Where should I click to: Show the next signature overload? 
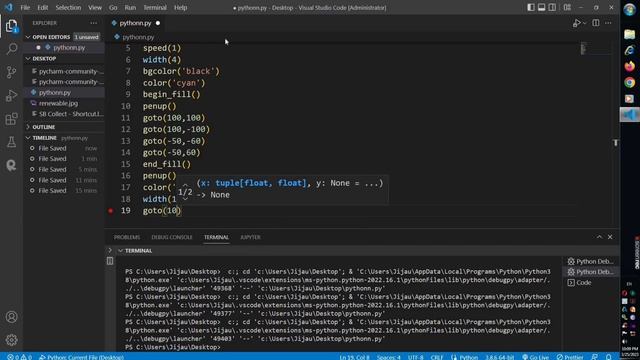click(185, 199)
